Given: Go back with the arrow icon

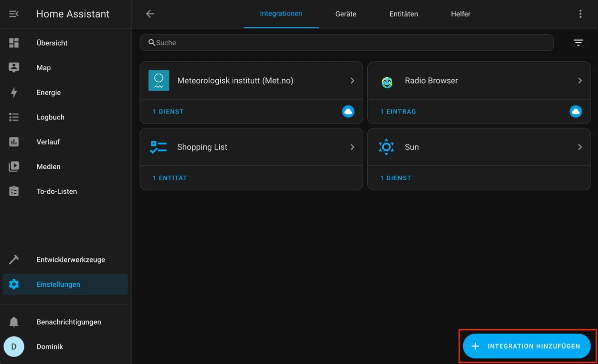Looking at the screenshot, I should 150,14.
